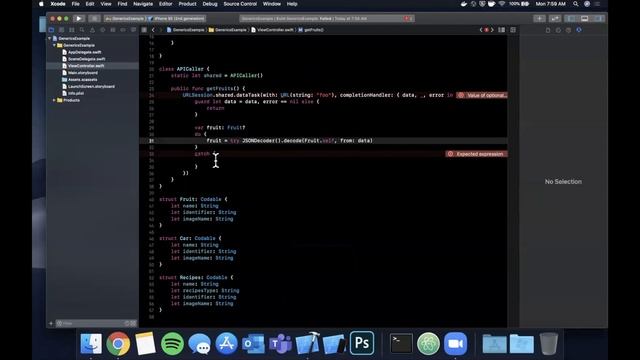Open the Product menu
Image resolution: width=640 pixels, height=360 pixels.
(187, 4)
